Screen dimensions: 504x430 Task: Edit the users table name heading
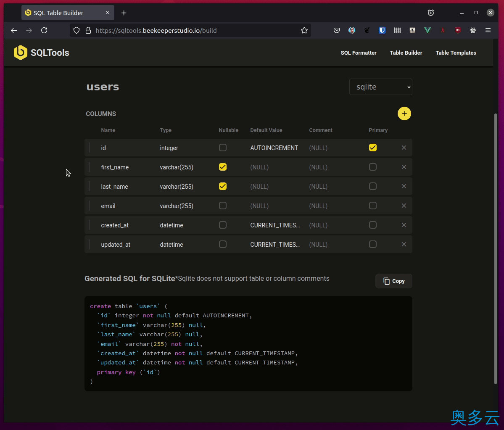(103, 87)
